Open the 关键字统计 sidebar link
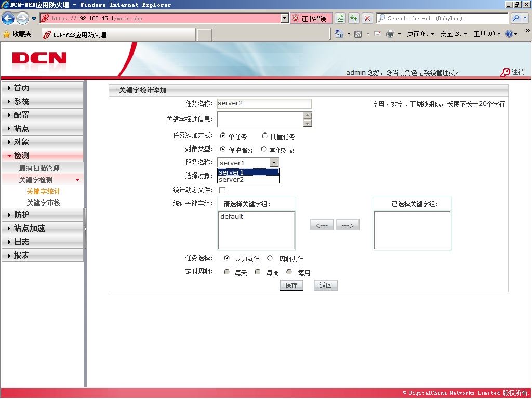Screen dimensions: 532x399 point(44,191)
